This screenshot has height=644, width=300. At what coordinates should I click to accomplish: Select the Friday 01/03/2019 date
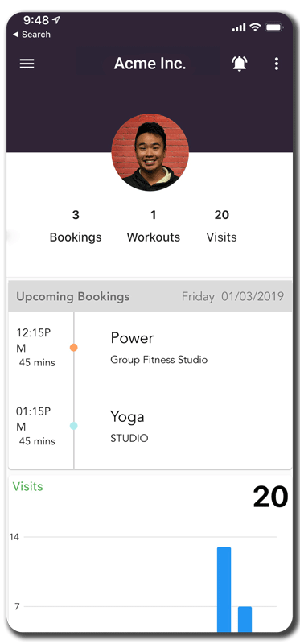(x=232, y=296)
